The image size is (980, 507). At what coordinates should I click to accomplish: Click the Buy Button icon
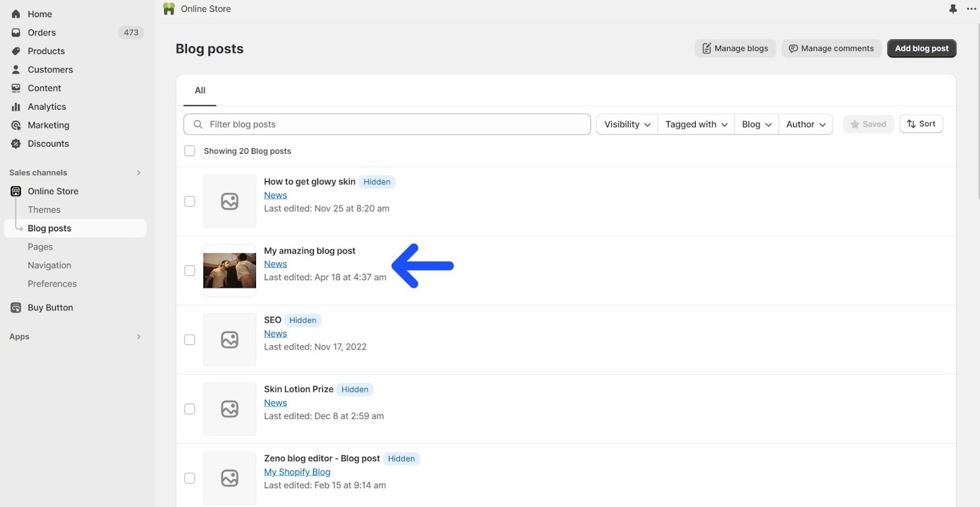click(x=16, y=308)
